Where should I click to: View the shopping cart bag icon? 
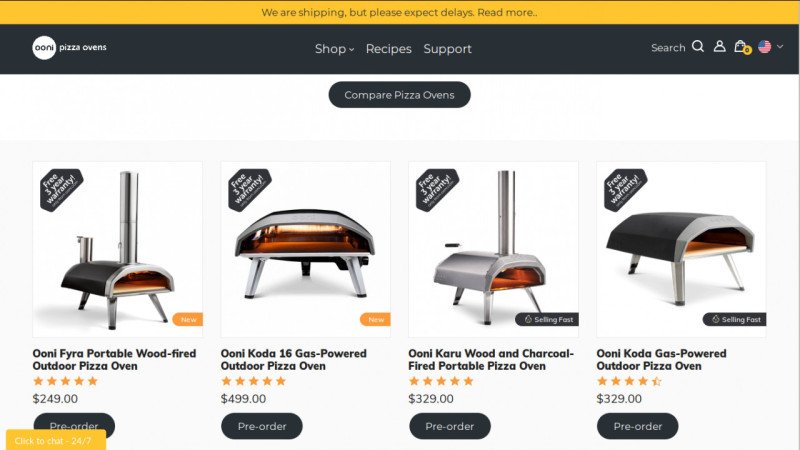(x=742, y=47)
